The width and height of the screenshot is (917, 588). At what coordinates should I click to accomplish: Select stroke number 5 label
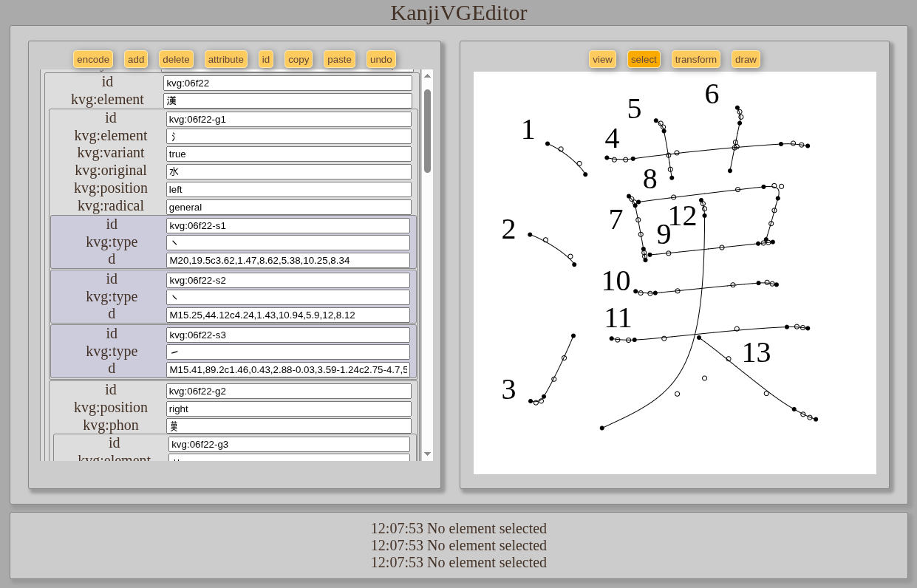pos(634,109)
